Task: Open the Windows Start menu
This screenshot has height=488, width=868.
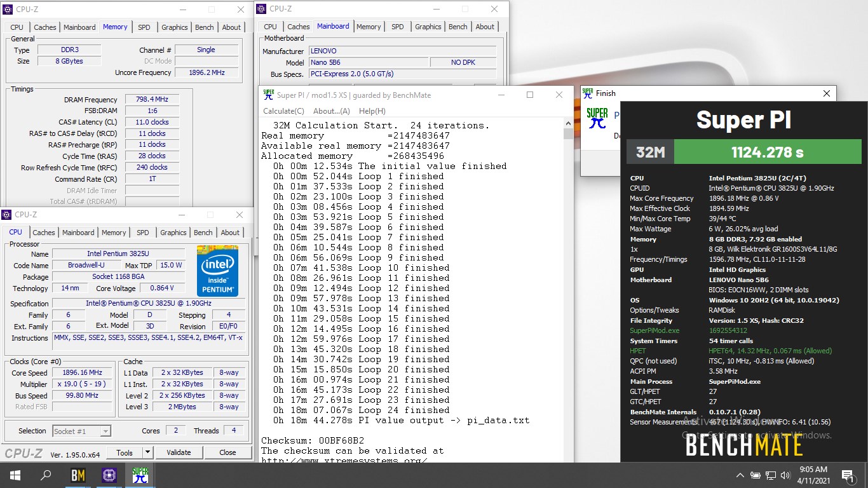Action: (x=15, y=475)
